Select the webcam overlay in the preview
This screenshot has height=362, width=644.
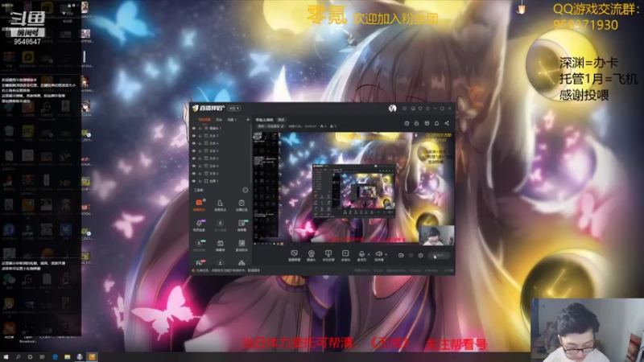[436, 235]
